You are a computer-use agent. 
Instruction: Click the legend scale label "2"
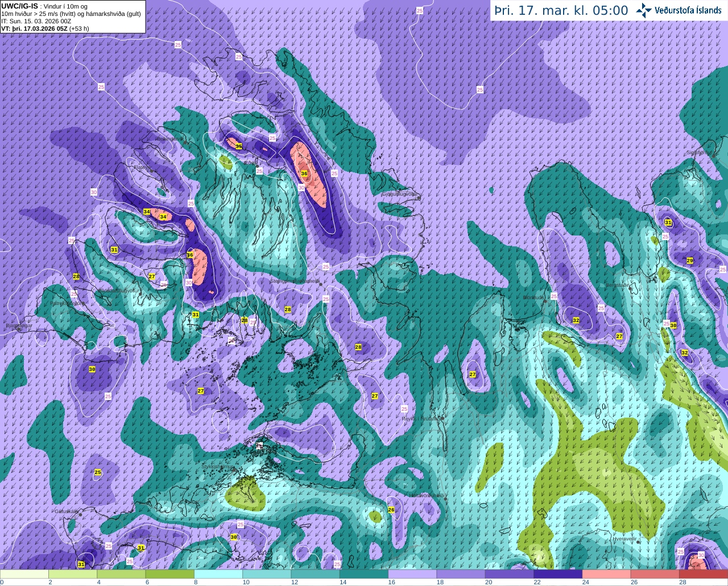tap(50, 582)
